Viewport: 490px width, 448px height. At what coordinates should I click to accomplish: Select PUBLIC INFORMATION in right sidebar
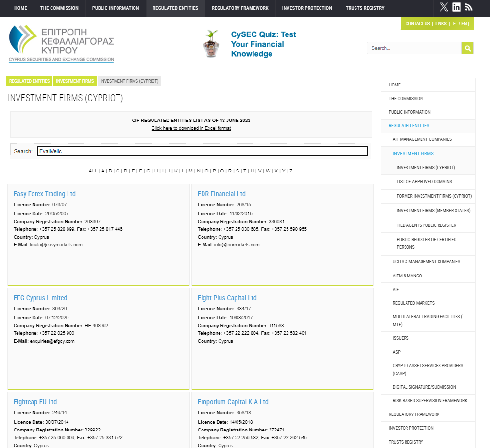[x=428, y=112]
